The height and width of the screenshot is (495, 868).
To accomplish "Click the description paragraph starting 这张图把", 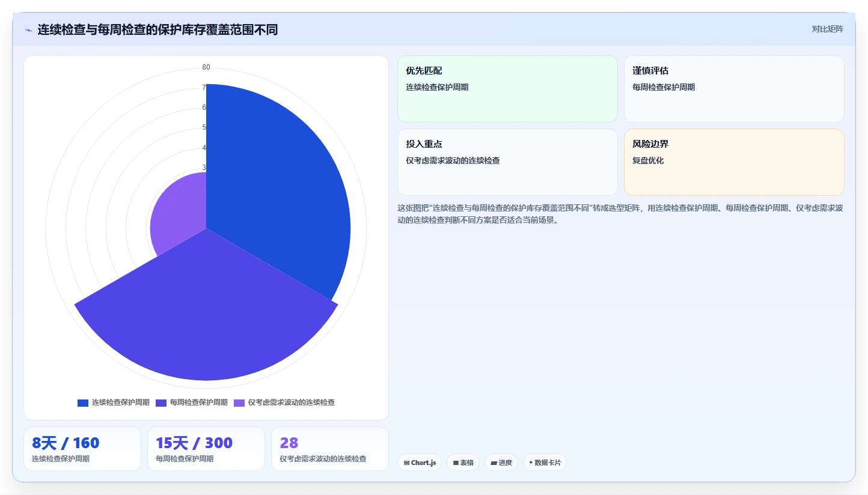I will click(x=620, y=214).
